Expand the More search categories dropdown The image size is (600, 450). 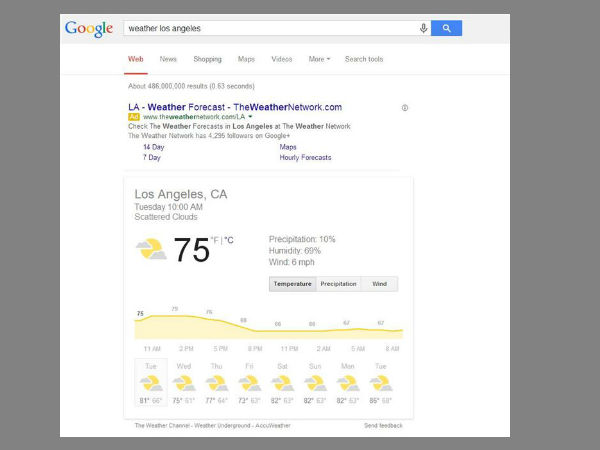click(318, 59)
